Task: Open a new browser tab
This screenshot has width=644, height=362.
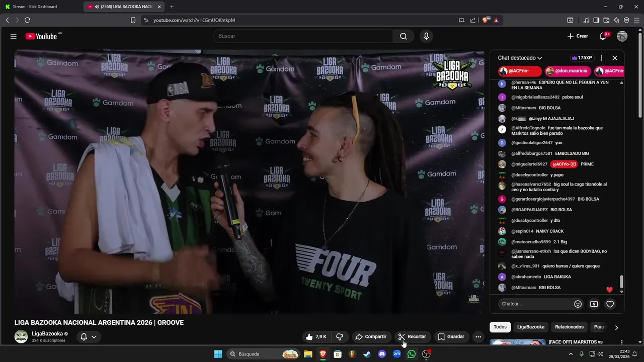Action: tap(172, 7)
